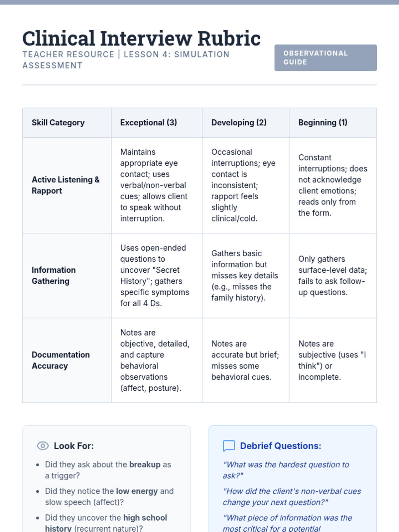Viewport: 399px width, 532px height.
Task: Select the Information Gathering row label
Action: (54, 275)
